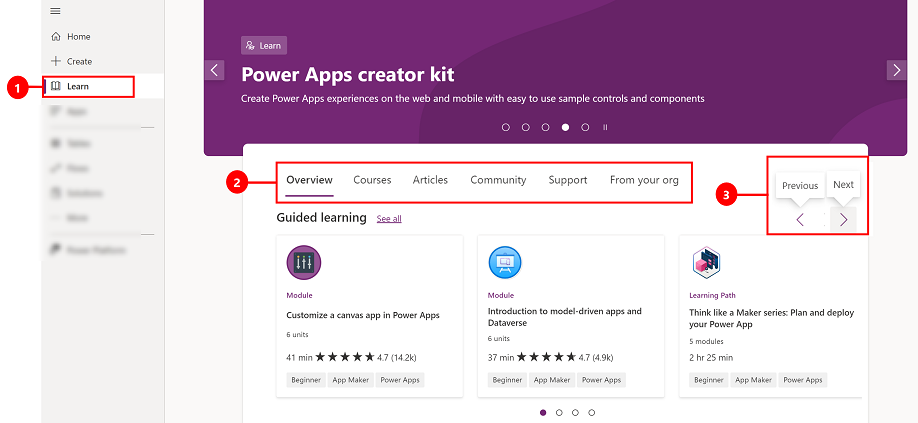Open Think like a Maker series title
The width and height of the screenshot is (918, 423).
coord(772,318)
